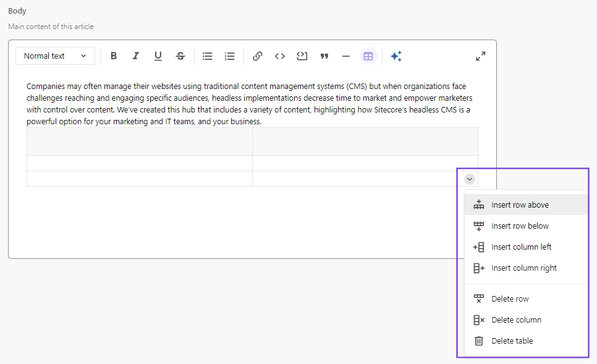This screenshot has height=364, width=597.
Task: Toggle underline formatting
Action: (158, 56)
